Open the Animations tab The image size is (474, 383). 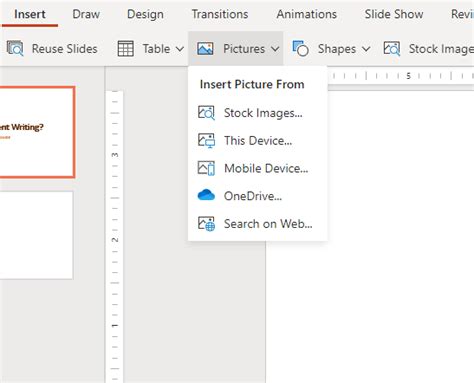point(306,14)
